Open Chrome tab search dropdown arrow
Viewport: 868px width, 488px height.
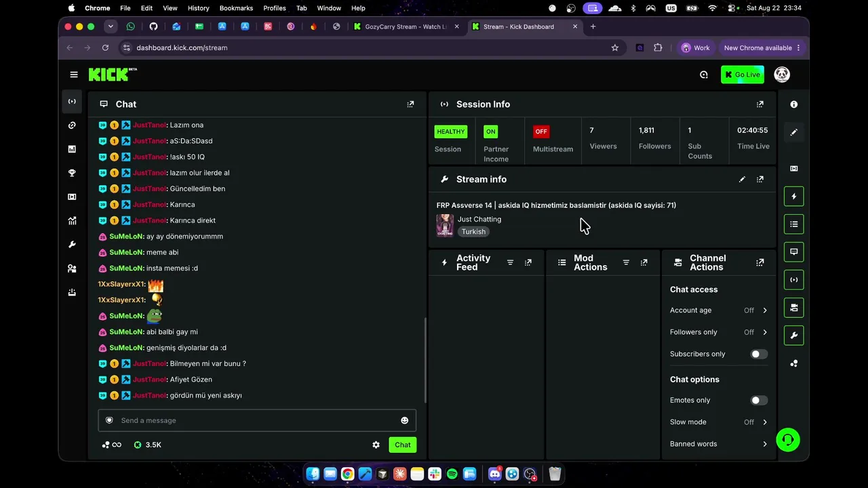[x=111, y=26]
